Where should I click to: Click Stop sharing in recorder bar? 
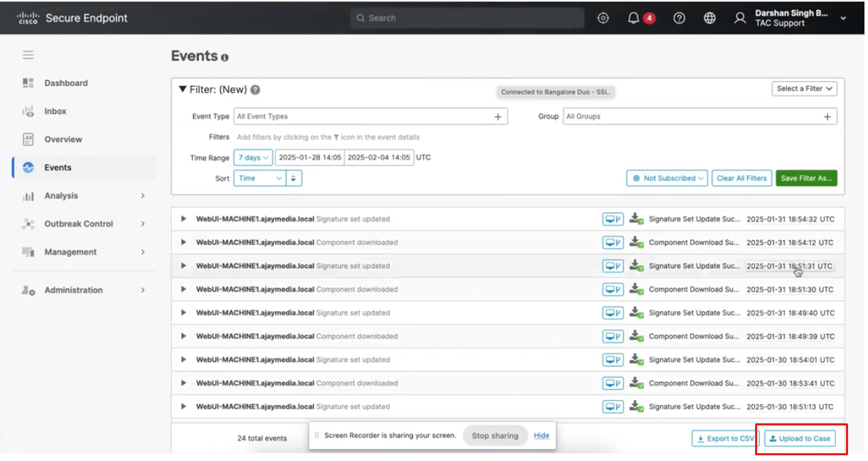pos(495,436)
